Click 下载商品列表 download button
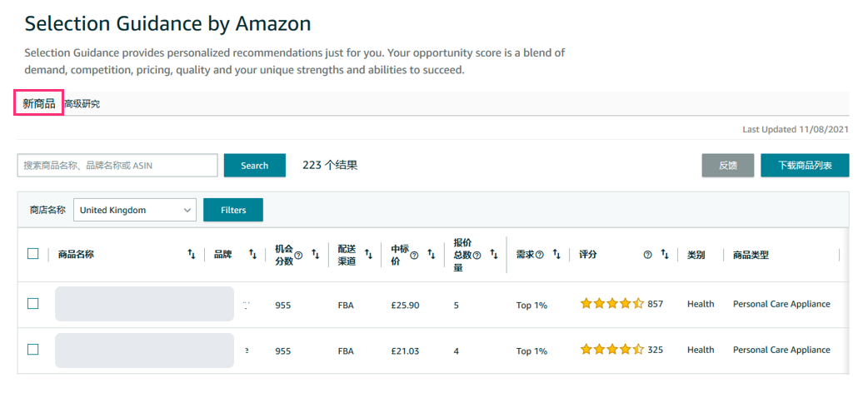 click(x=805, y=166)
